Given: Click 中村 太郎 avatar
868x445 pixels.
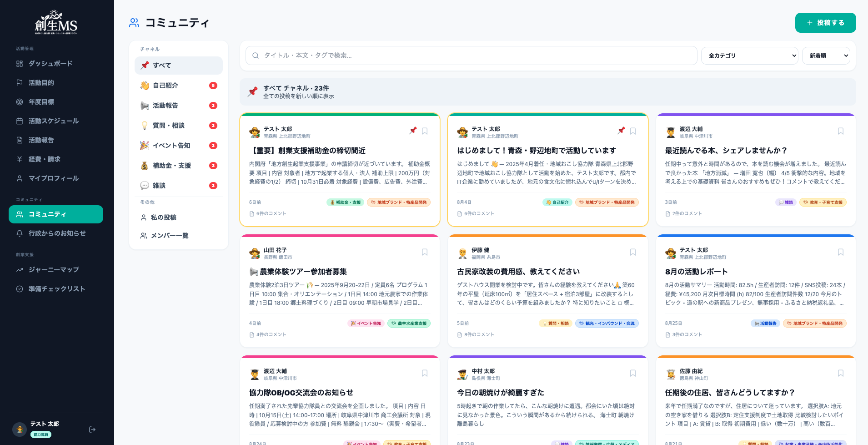Looking at the screenshot, I should pos(462,374).
